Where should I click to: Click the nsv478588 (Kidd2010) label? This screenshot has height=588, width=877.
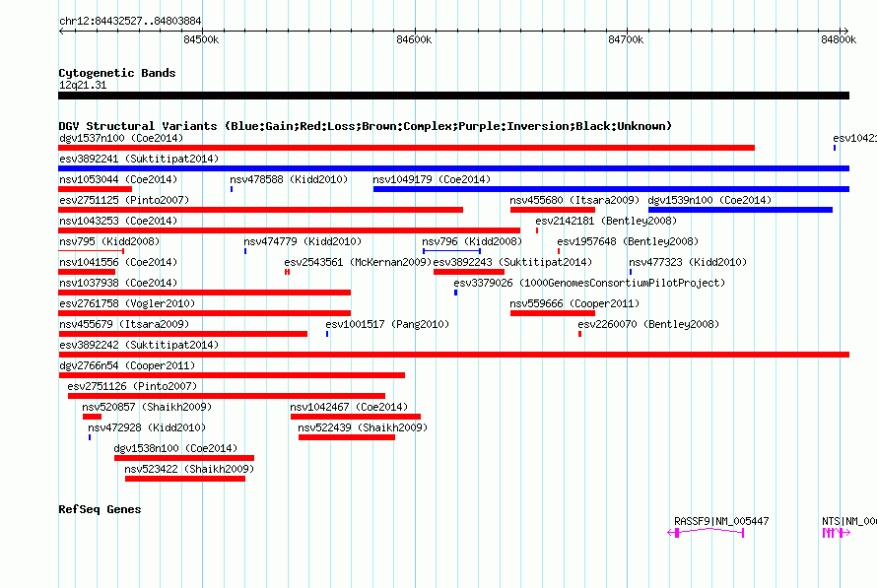tap(289, 179)
